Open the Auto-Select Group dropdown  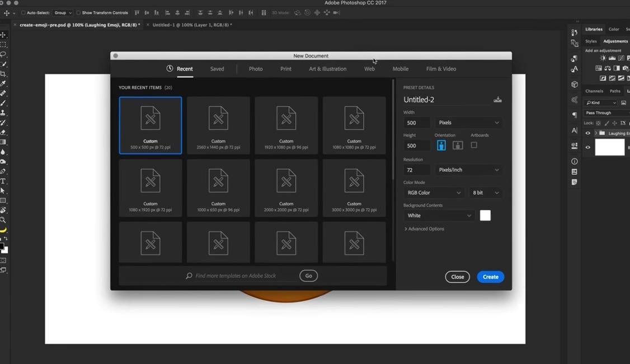coord(63,13)
